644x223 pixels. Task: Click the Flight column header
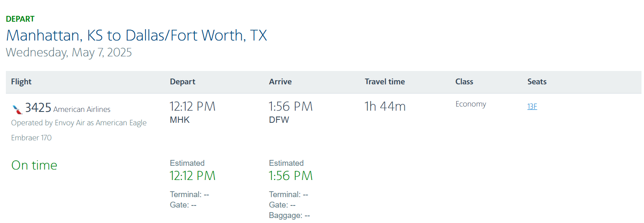point(21,82)
